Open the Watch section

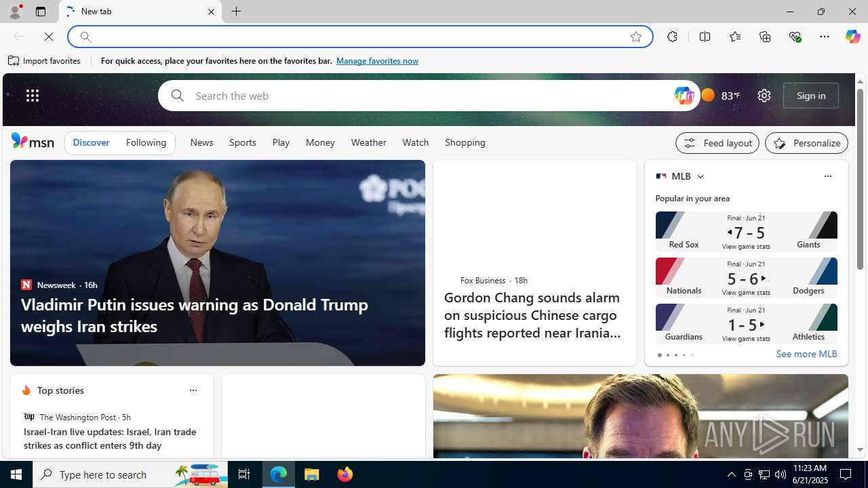click(415, 142)
